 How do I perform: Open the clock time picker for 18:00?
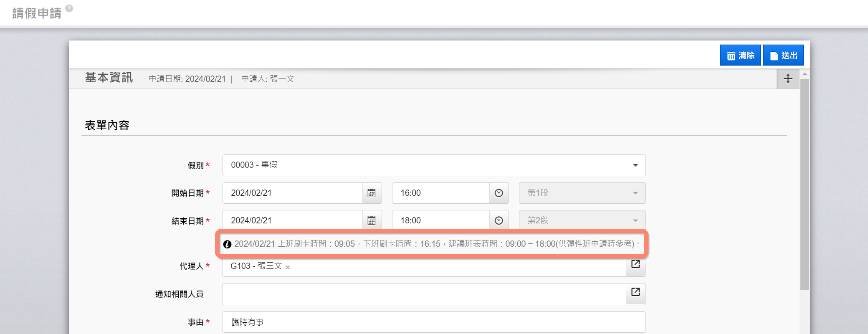point(499,220)
